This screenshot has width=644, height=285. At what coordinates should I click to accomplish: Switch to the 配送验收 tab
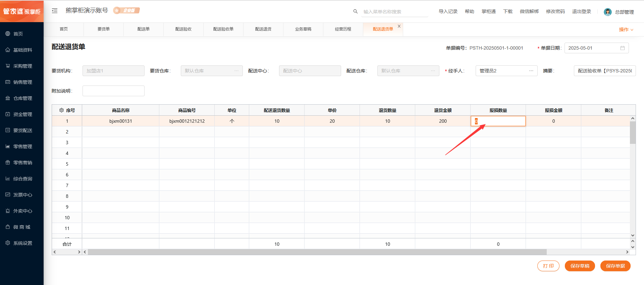(x=183, y=29)
